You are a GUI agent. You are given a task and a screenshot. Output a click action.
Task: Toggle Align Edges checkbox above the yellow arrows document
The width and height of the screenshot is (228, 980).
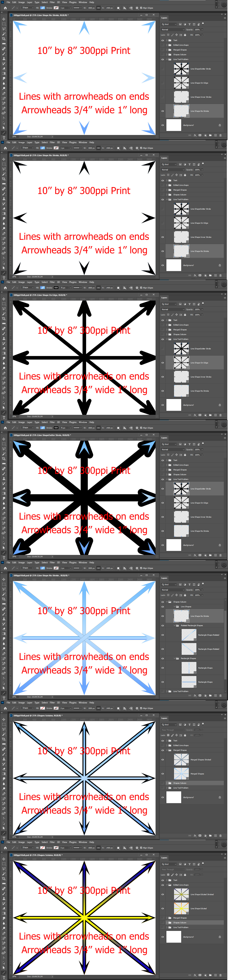(141, 848)
